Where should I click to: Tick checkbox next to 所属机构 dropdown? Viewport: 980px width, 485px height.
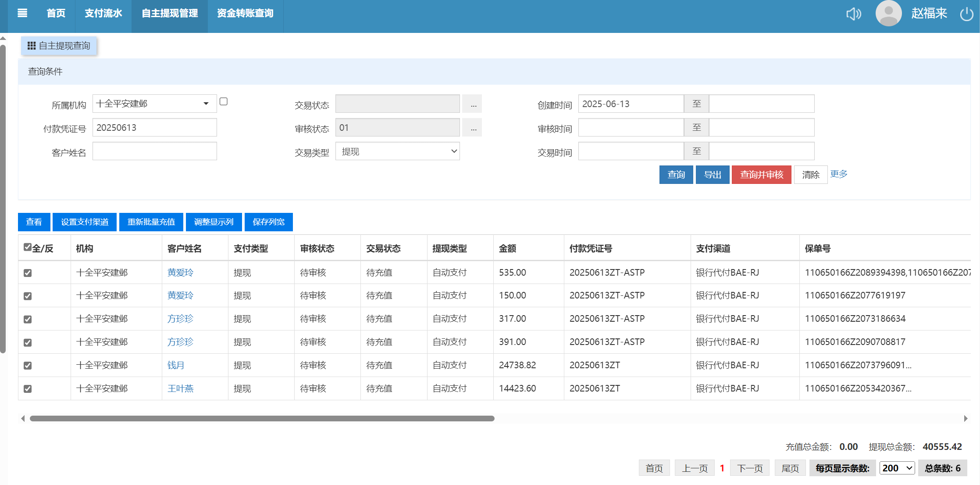tap(224, 101)
